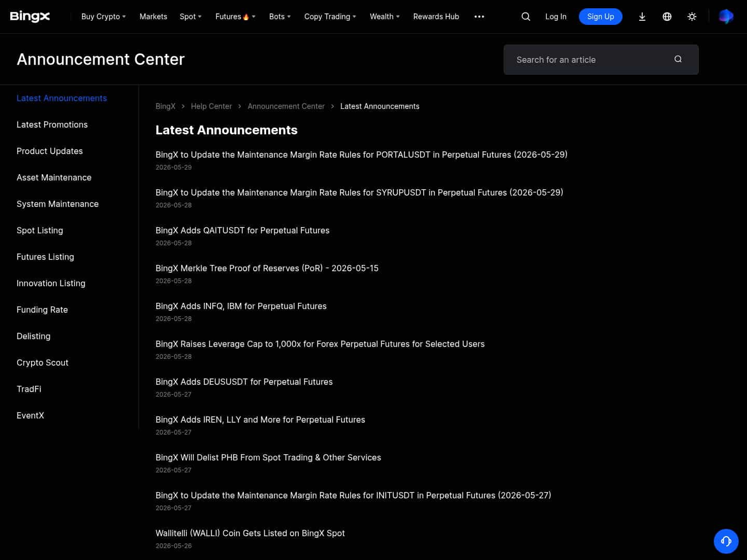Select Futures Listing category
The width and height of the screenshot is (747, 560).
point(45,257)
